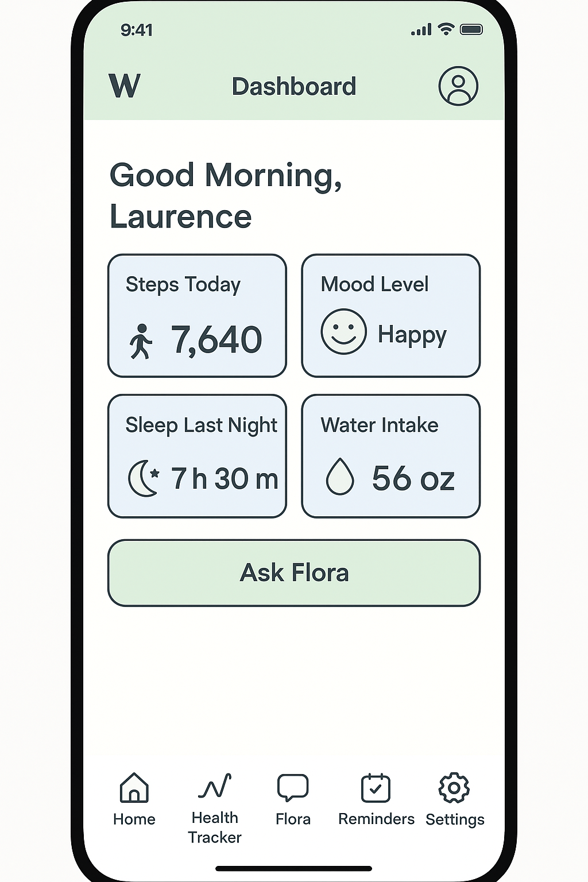Tap the W app logo

click(x=124, y=86)
